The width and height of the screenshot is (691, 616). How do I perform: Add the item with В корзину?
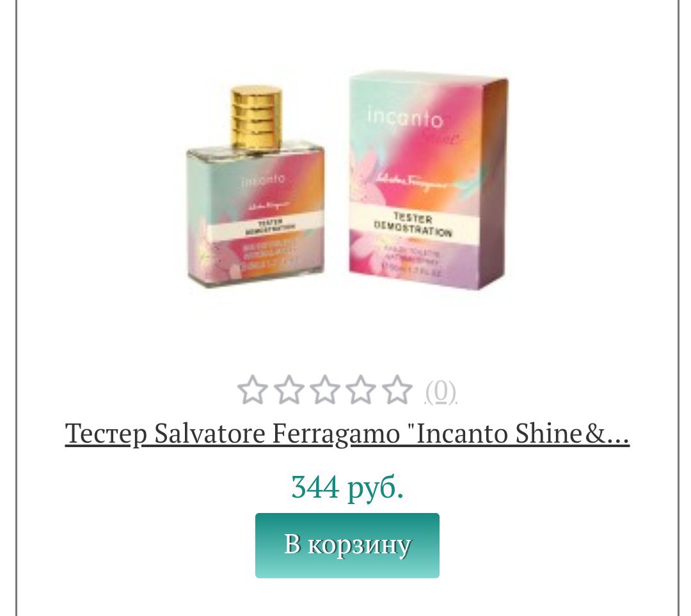click(347, 545)
